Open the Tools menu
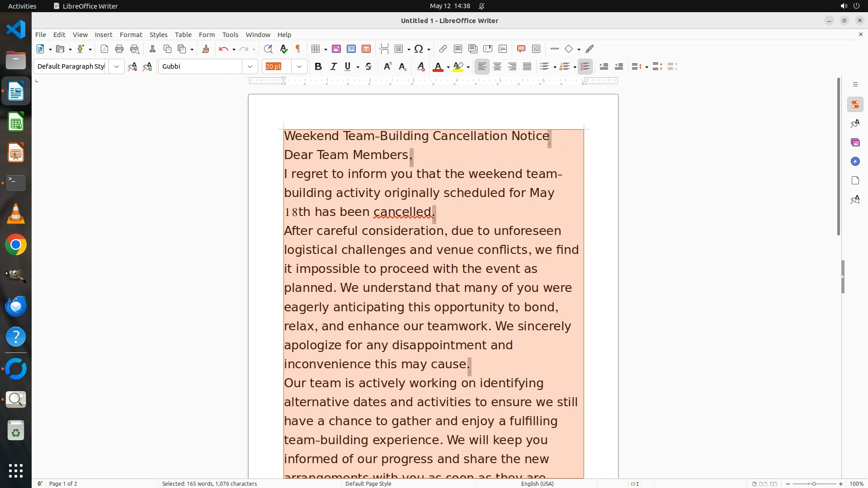 coord(230,35)
